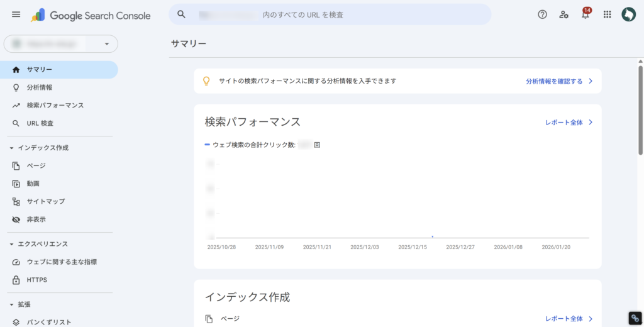Click the link icon at bottom-right corner
Viewport: 644px width, 327px height.
[635, 318]
